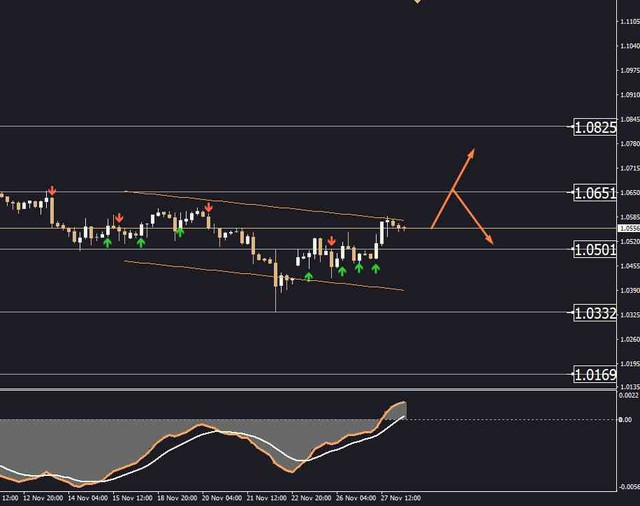Click the 1.0780 tick on price axis
The image size is (640, 506).
coord(630,144)
